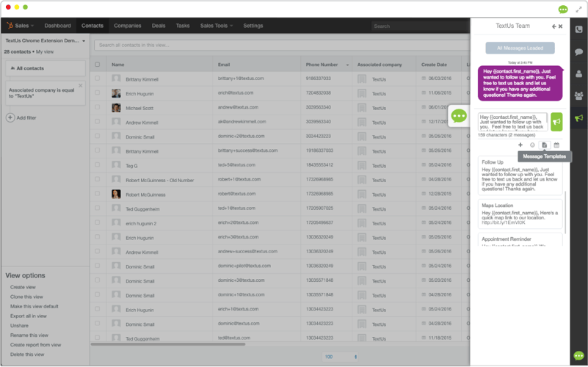
Task: Click the HubSpot sprocket logo
Action: point(10,26)
